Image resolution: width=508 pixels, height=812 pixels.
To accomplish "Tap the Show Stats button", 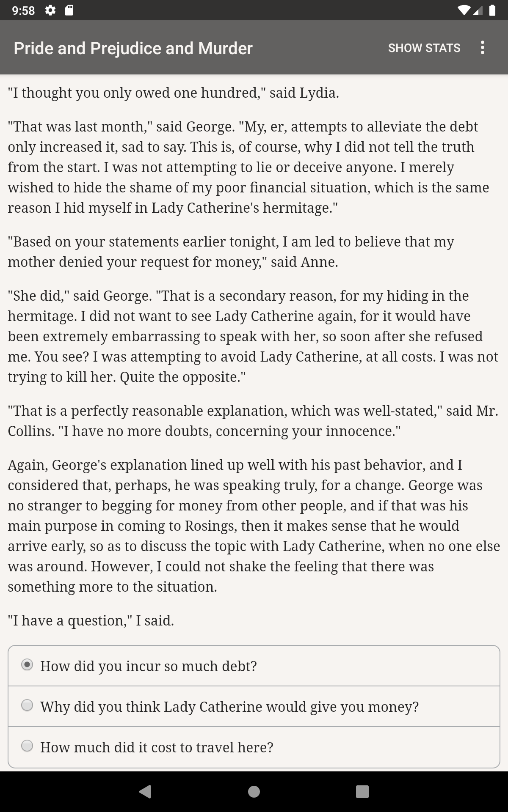I will 424,48.
